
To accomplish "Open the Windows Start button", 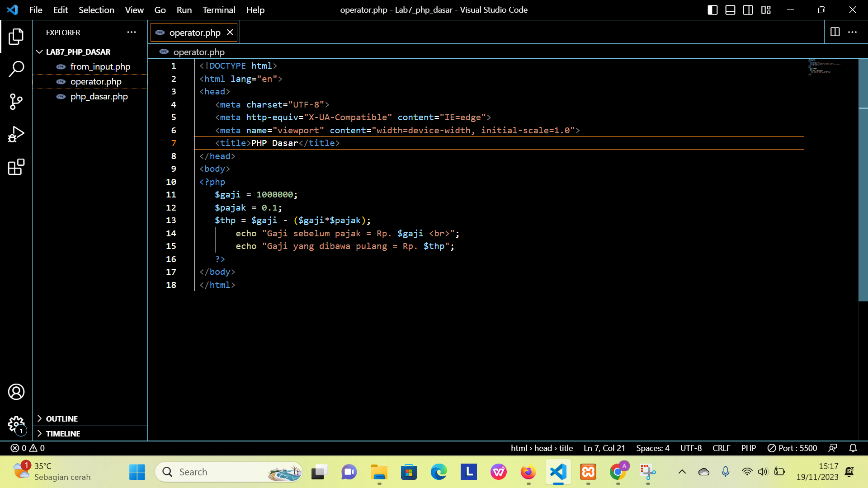I will (x=137, y=472).
